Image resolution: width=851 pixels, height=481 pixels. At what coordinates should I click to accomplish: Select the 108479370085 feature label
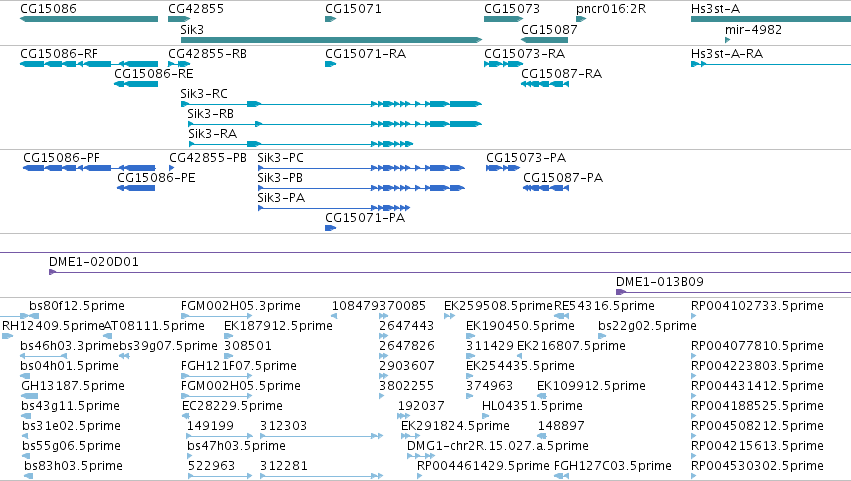coord(379,306)
